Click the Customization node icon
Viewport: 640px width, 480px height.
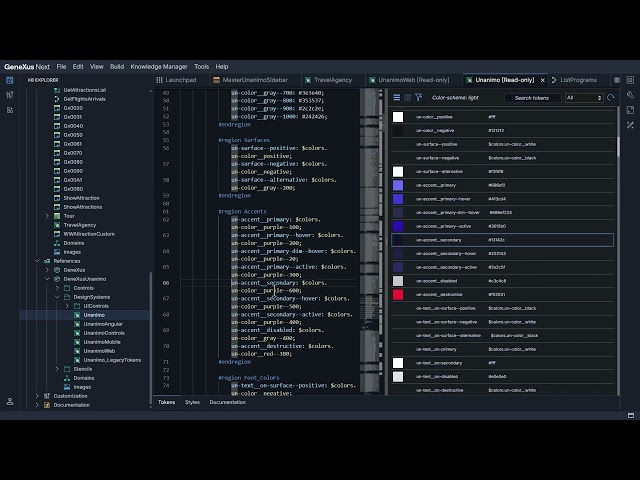pyautogui.click(x=47, y=396)
